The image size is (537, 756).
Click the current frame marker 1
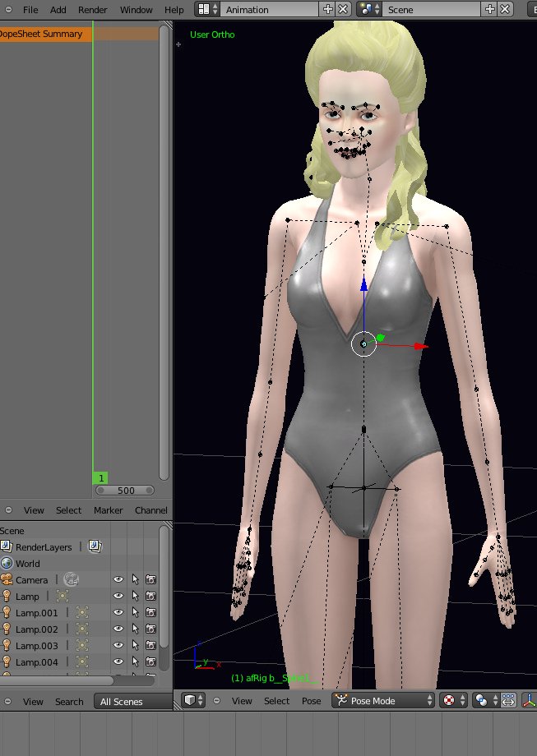[100, 477]
